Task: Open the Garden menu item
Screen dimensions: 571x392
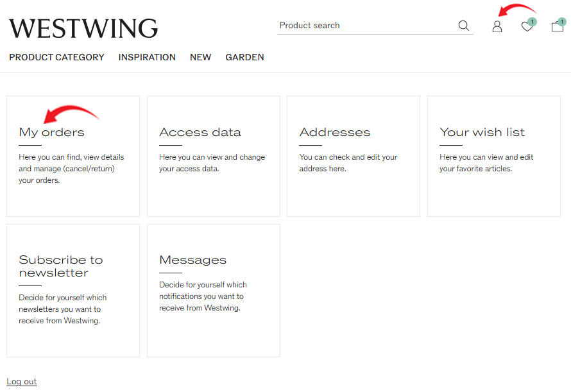Action: coord(244,57)
